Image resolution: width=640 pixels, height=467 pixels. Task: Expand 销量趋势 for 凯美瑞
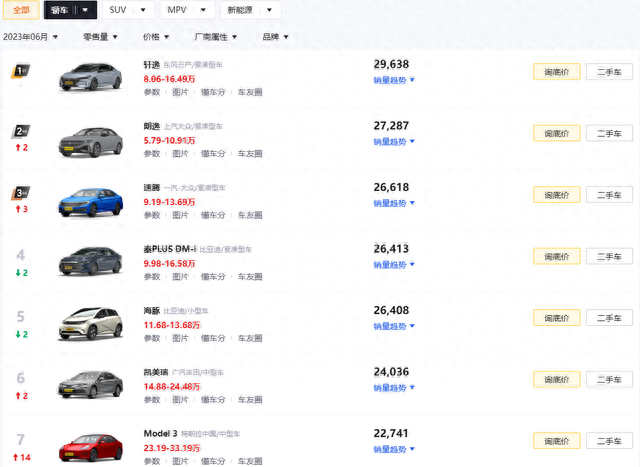pos(394,387)
